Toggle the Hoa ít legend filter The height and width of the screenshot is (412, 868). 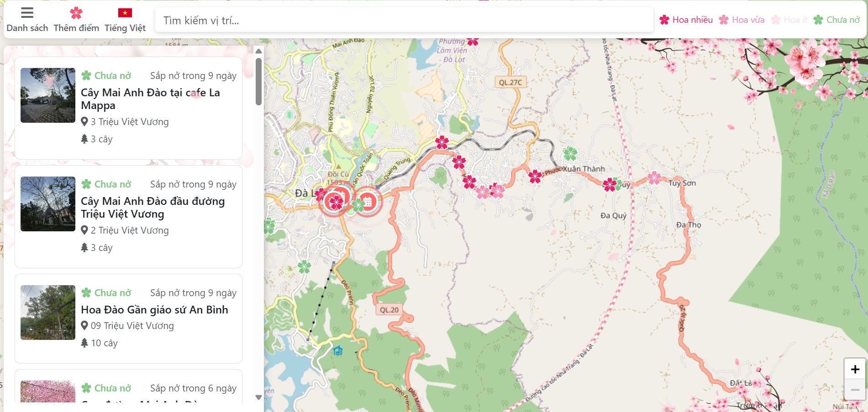[789, 20]
